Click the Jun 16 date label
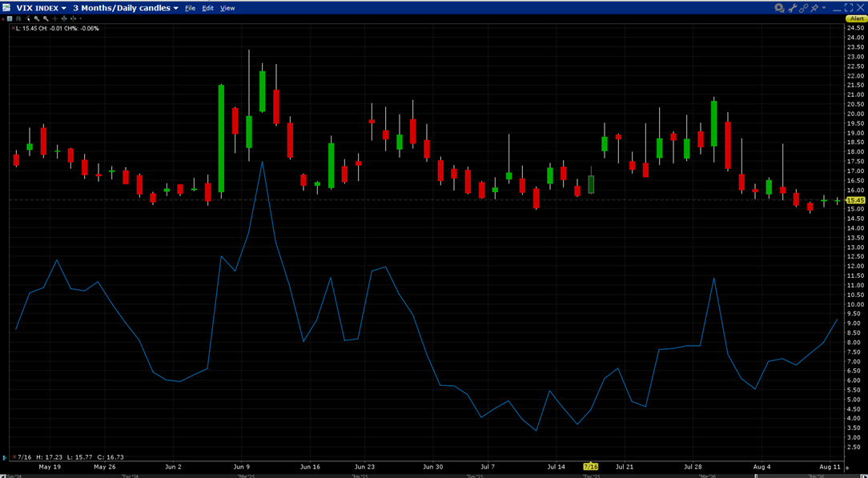 (x=310, y=467)
